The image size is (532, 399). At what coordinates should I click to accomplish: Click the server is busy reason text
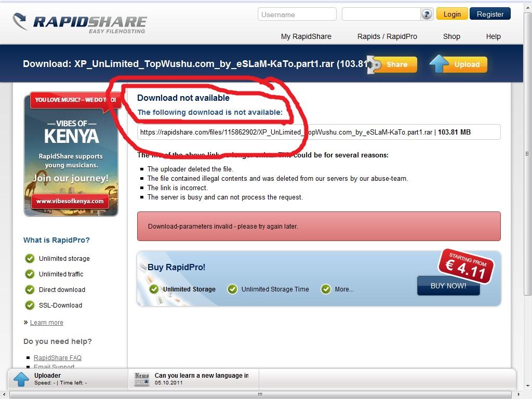point(225,197)
